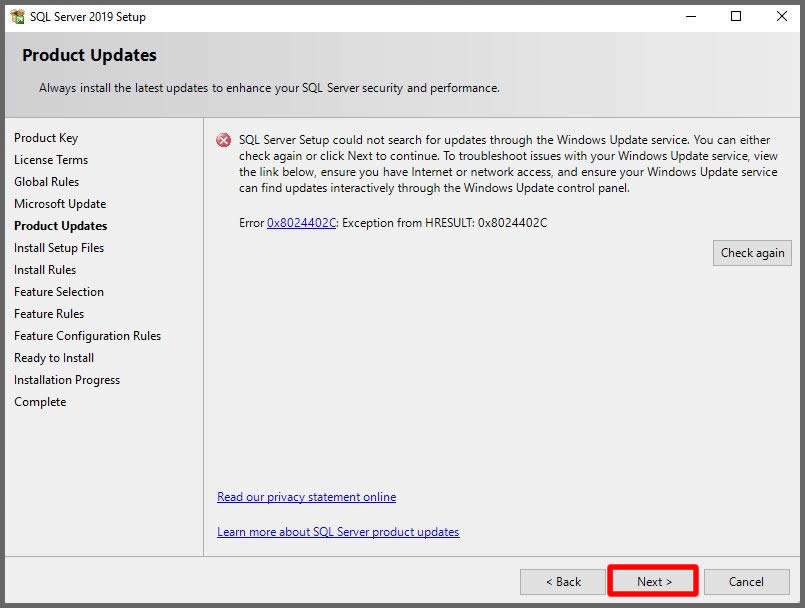Select the Feature Selection step
This screenshot has height=608, width=805.
click(59, 292)
